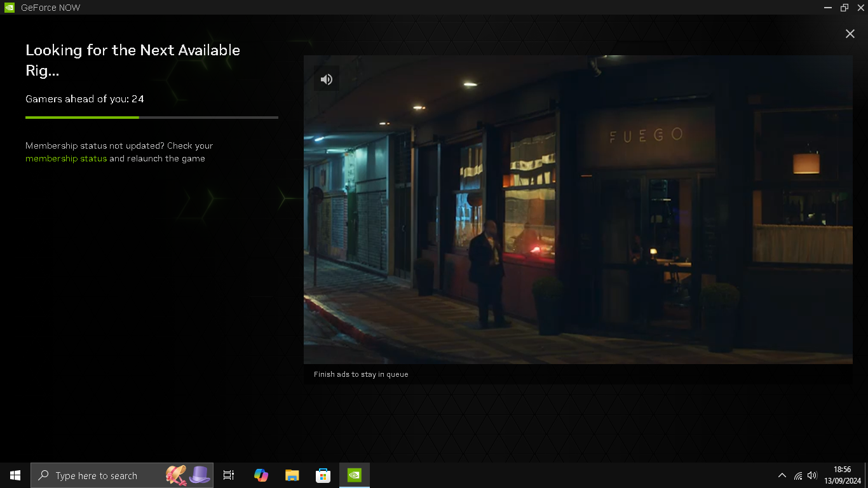
Task: Click the ad video showing Fuego restaurant
Action: point(578,210)
